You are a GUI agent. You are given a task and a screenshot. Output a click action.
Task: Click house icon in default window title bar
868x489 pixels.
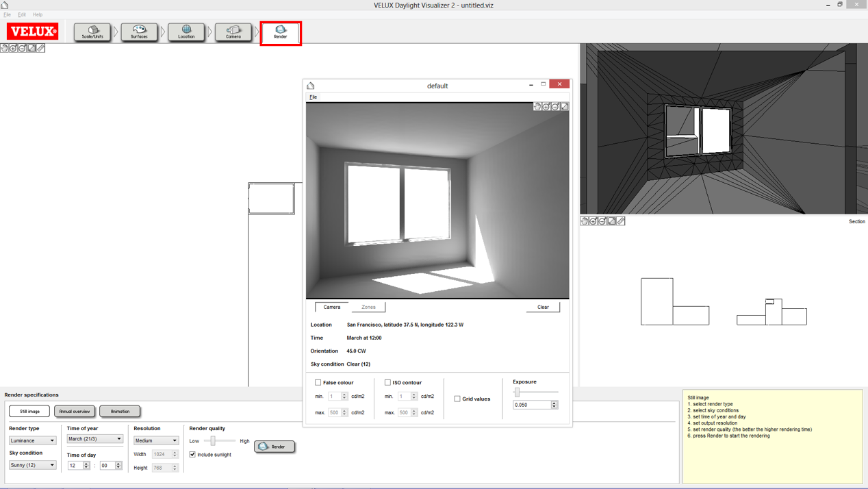(x=311, y=86)
